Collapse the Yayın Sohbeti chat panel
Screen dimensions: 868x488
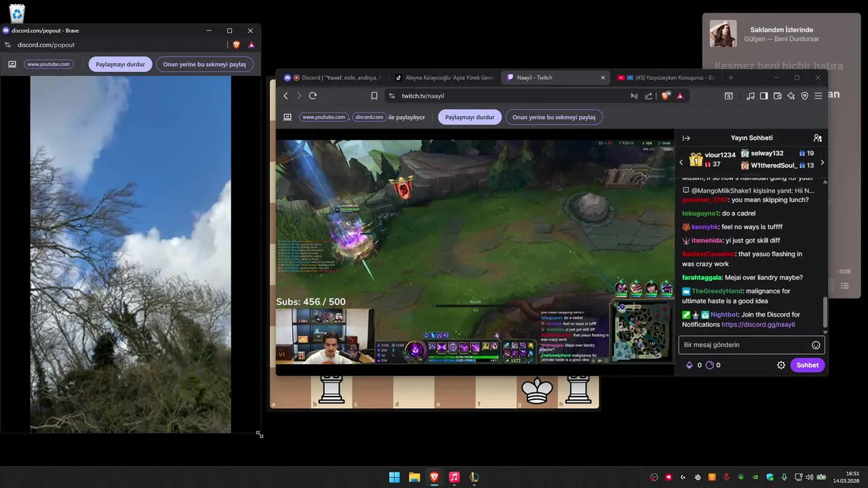[x=686, y=138]
